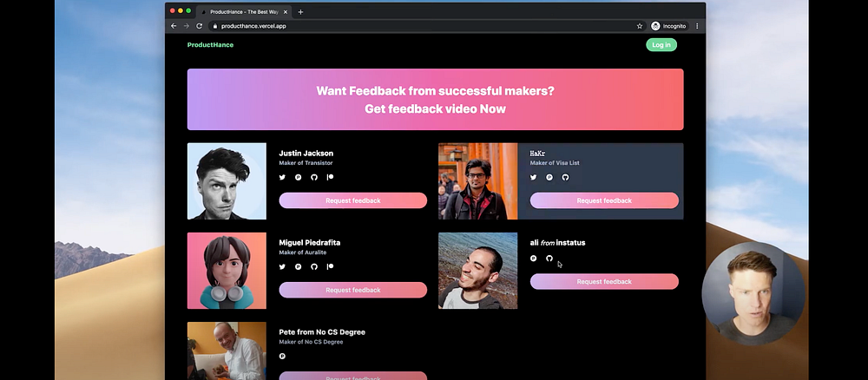
Task: Click the 'Pete from No CS Degree' name
Action: (322, 332)
